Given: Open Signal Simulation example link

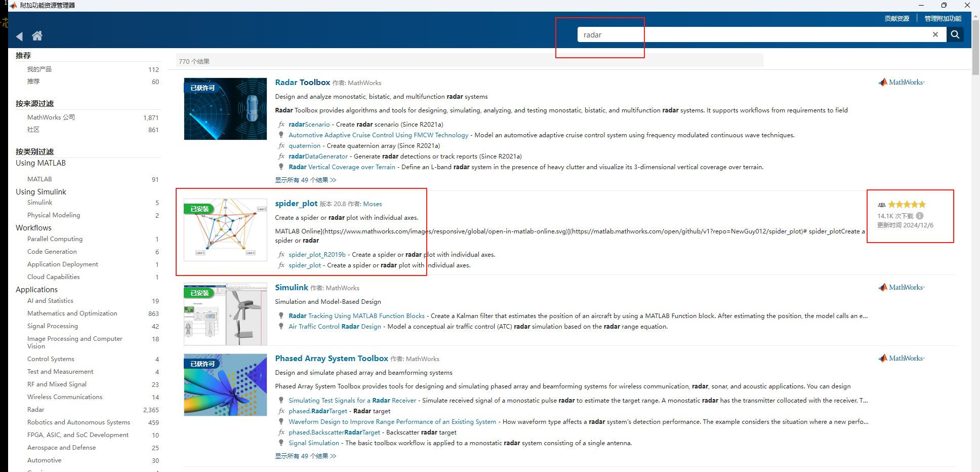Looking at the screenshot, I should pyautogui.click(x=314, y=443).
